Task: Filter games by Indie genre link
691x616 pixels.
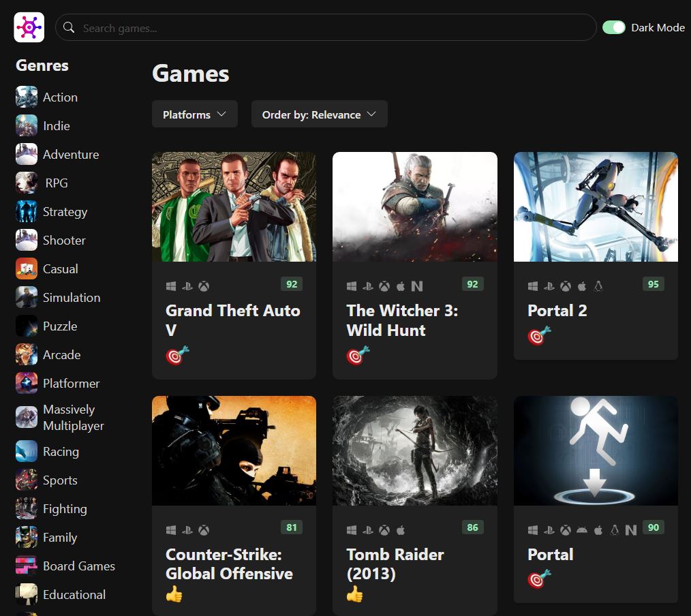Action: 57,125
